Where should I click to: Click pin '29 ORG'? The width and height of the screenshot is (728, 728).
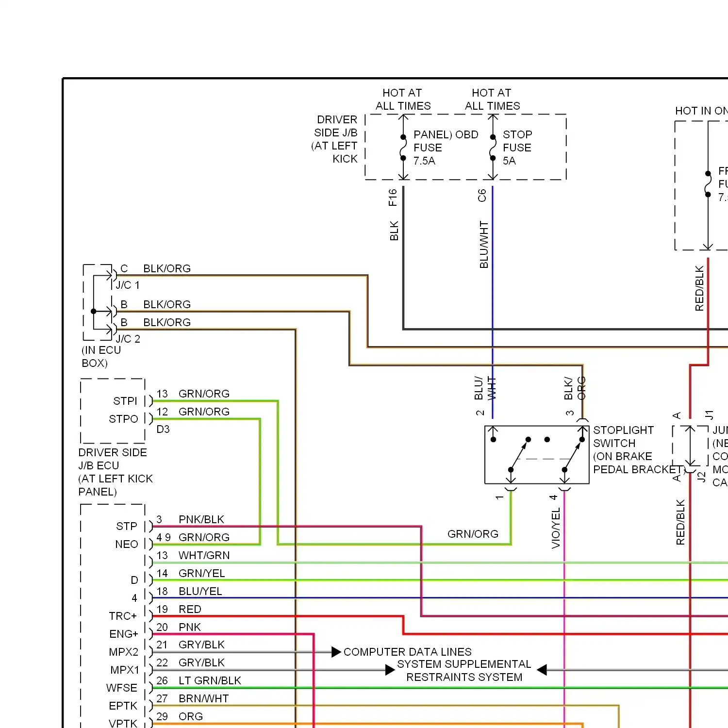[x=180, y=716]
